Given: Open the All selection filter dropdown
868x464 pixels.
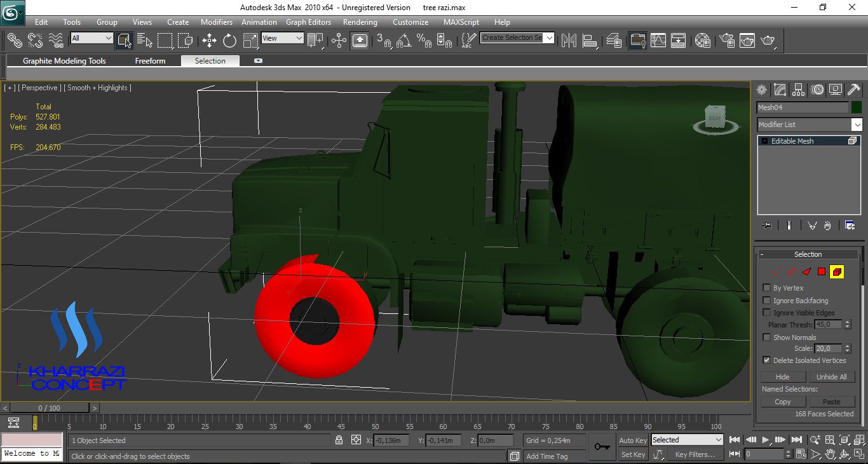Looking at the screenshot, I should 92,38.
